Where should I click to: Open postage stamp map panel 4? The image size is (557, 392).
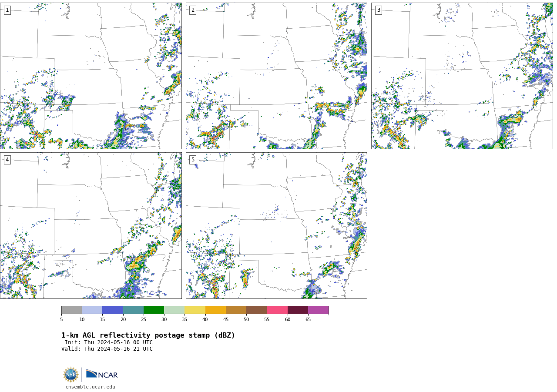pyautogui.click(x=91, y=225)
